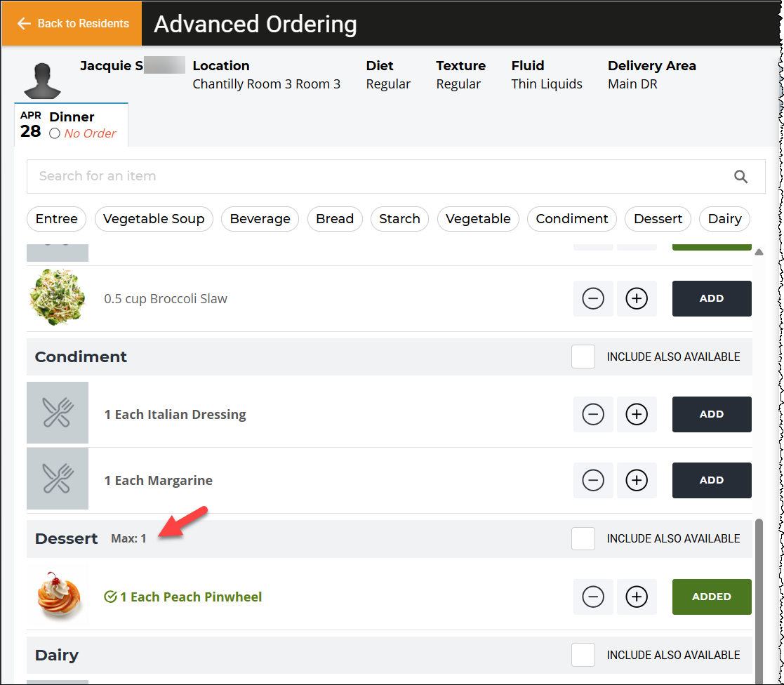This screenshot has width=784, height=685.
Task: Click the Chantilly Room 3 location text
Action: tap(267, 84)
